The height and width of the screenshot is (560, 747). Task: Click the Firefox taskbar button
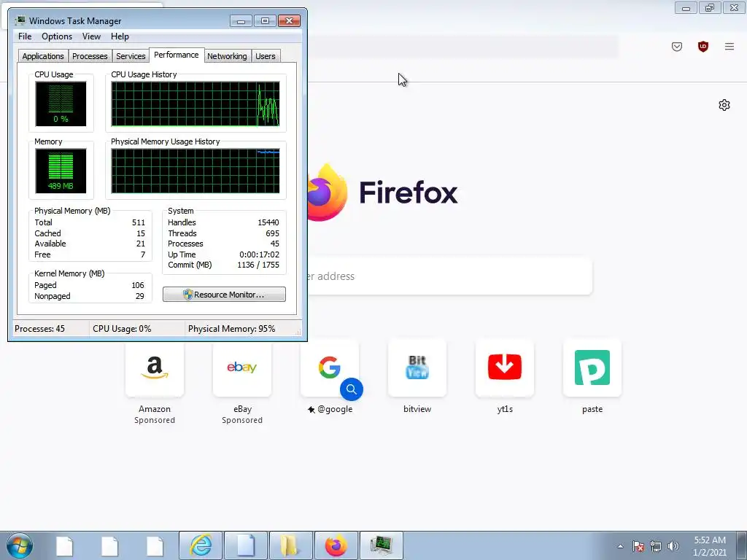(x=336, y=545)
